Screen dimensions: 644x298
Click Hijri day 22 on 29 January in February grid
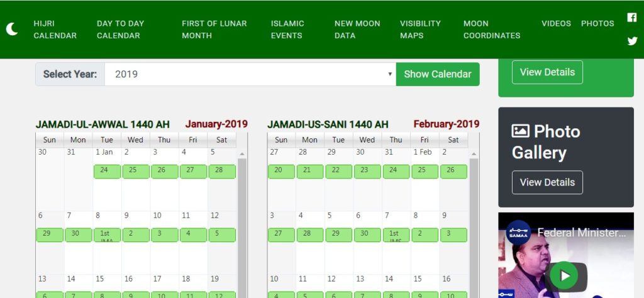pyautogui.click(x=339, y=172)
